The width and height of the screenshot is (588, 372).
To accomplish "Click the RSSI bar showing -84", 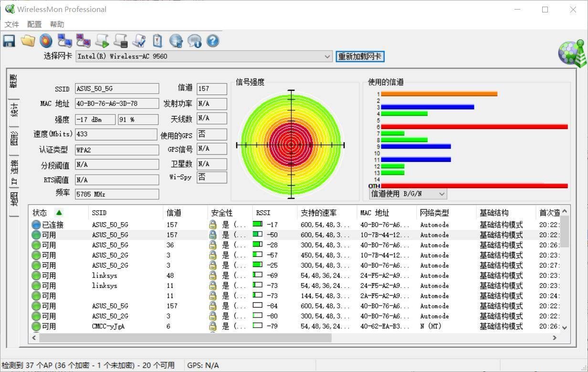I will (x=258, y=306).
